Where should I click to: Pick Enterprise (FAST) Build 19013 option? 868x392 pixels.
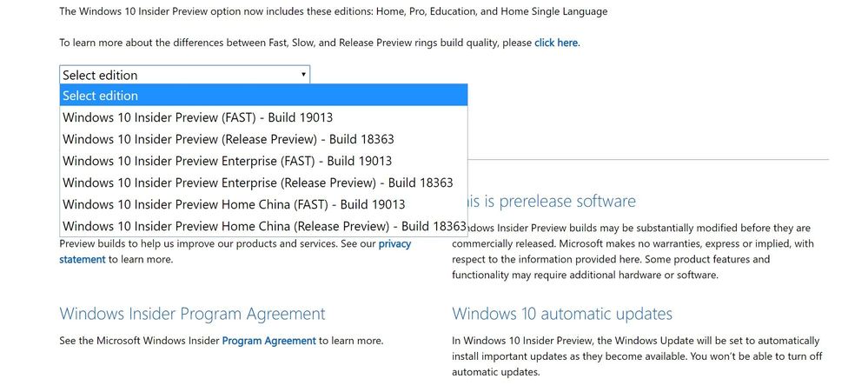click(x=263, y=161)
